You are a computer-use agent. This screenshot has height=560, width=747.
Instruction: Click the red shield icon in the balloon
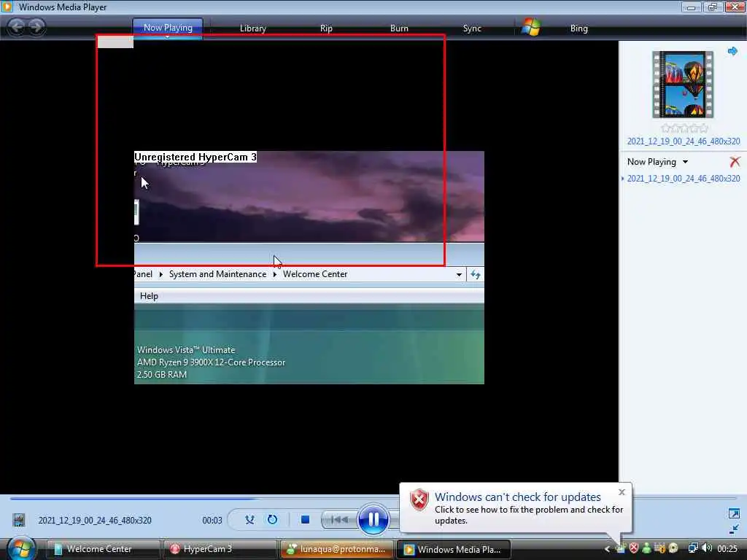pos(419,500)
